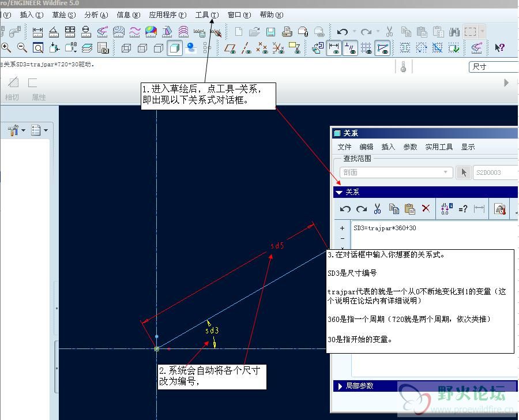This screenshot has width=519, height=420.
Task: Click the angle measure icon
Action: tap(54, 32)
